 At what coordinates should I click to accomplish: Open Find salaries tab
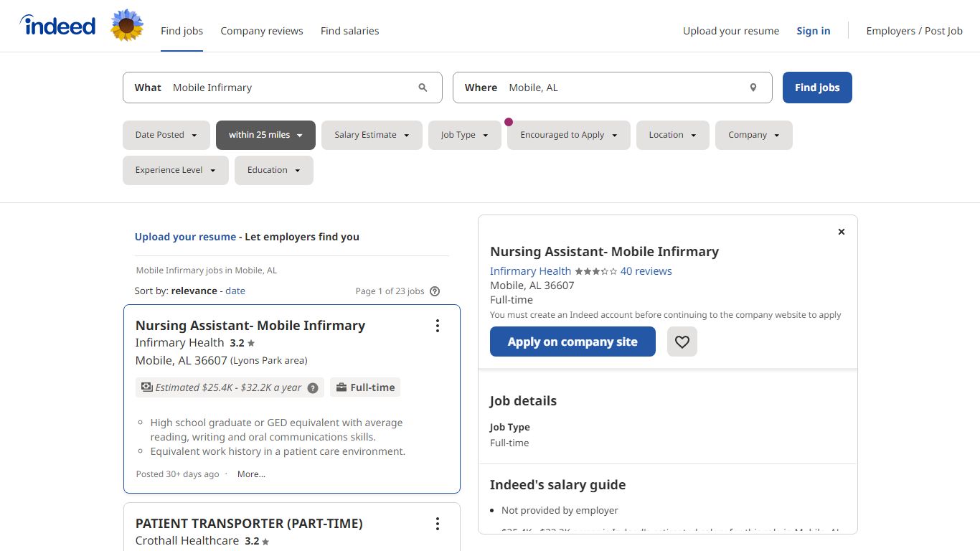350,31
